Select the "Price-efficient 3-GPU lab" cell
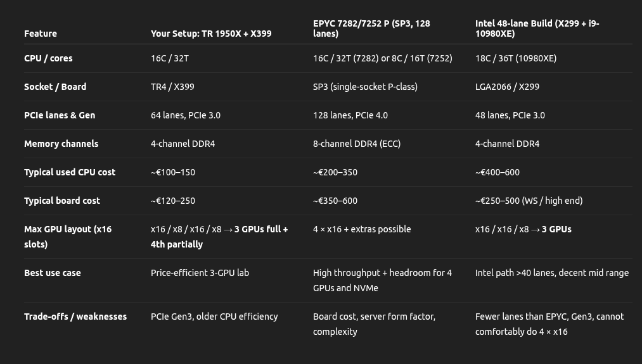This screenshot has height=364, width=642. [x=200, y=273]
